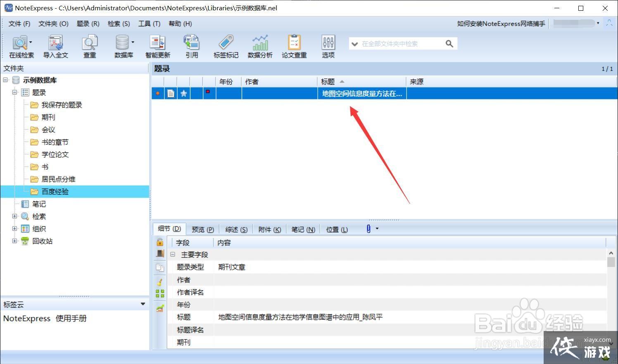Select the 我保存的题录 folder

pos(62,105)
